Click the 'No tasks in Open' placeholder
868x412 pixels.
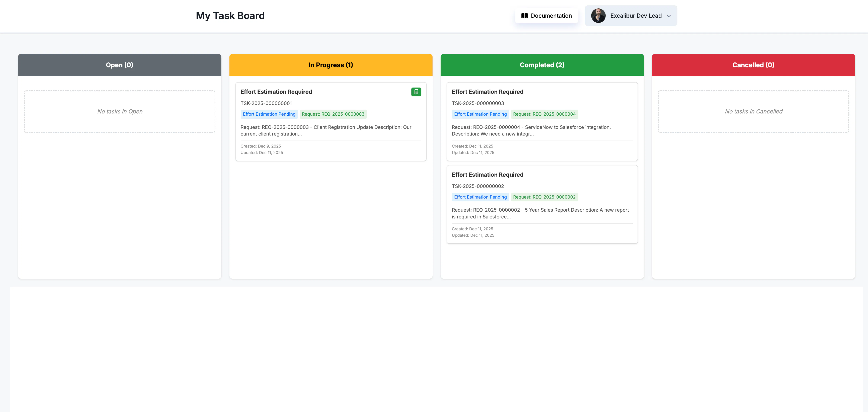(120, 111)
